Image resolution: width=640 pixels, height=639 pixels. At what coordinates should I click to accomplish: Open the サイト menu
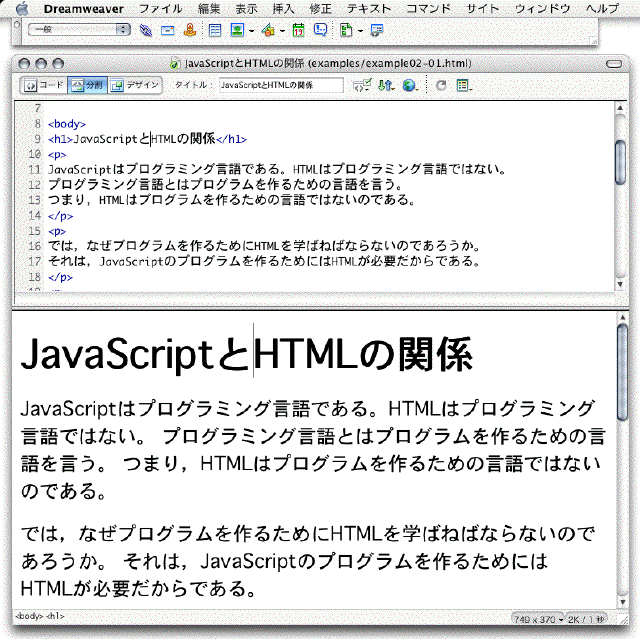483,7
